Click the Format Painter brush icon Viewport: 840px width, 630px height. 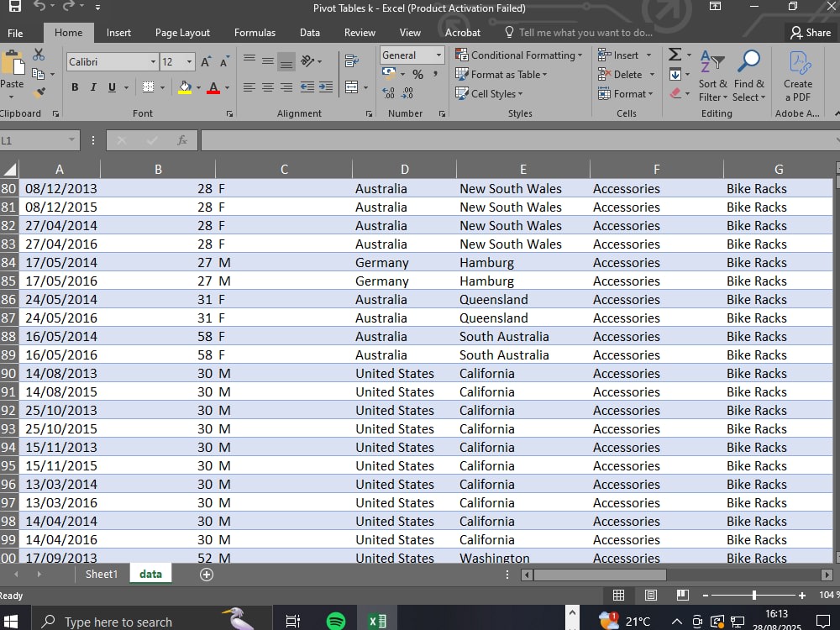[x=39, y=92]
